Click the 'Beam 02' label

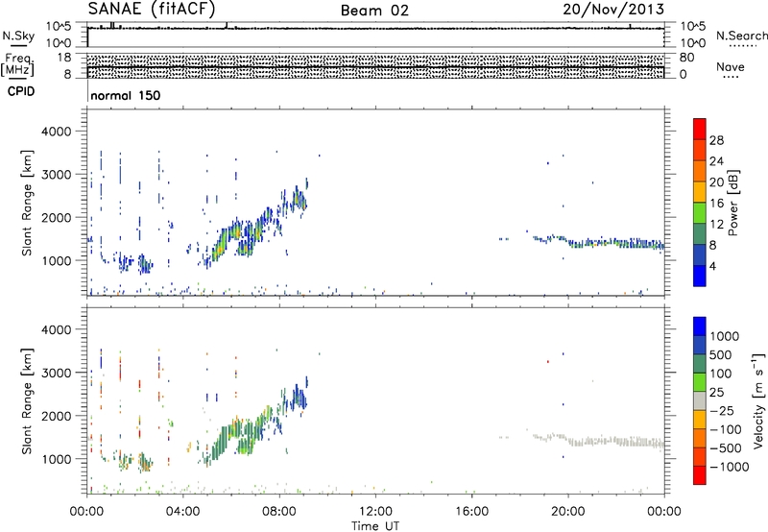(x=374, y=11)
